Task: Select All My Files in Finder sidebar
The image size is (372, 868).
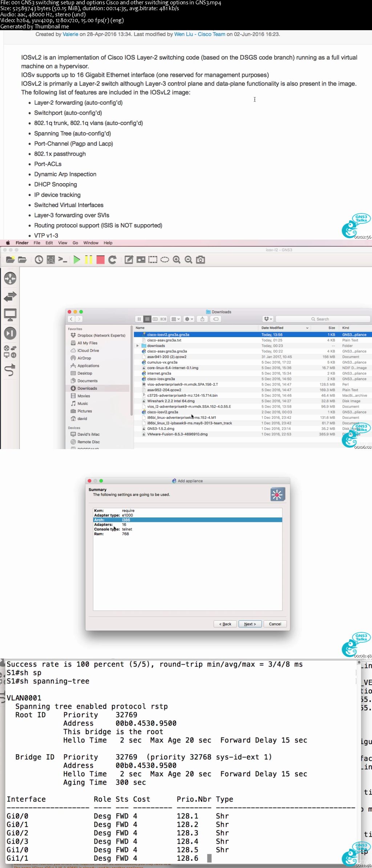Action: 87,343
